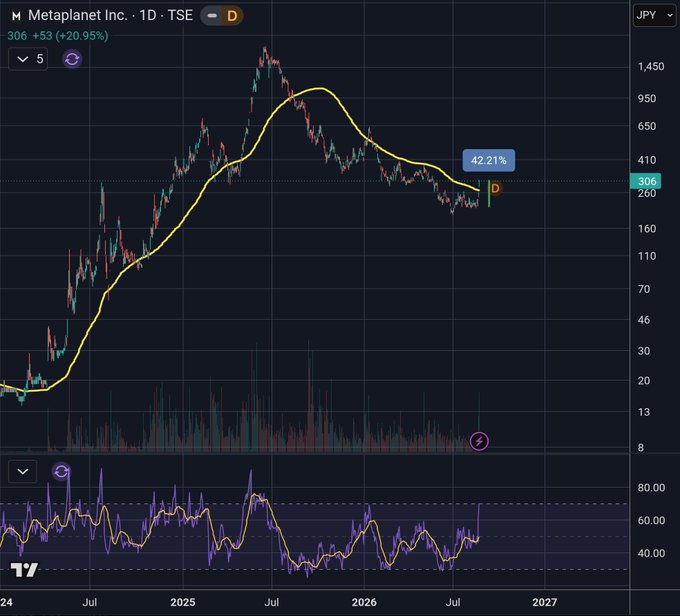The image size is (680, 616).
Task: Click the yellow moving average line on the chart
Action: [320, 88]
